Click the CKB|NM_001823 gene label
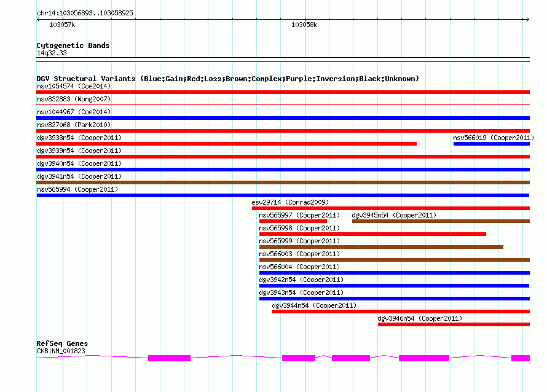547x392 pixels. pyautogui.click(x=61, y=351)
